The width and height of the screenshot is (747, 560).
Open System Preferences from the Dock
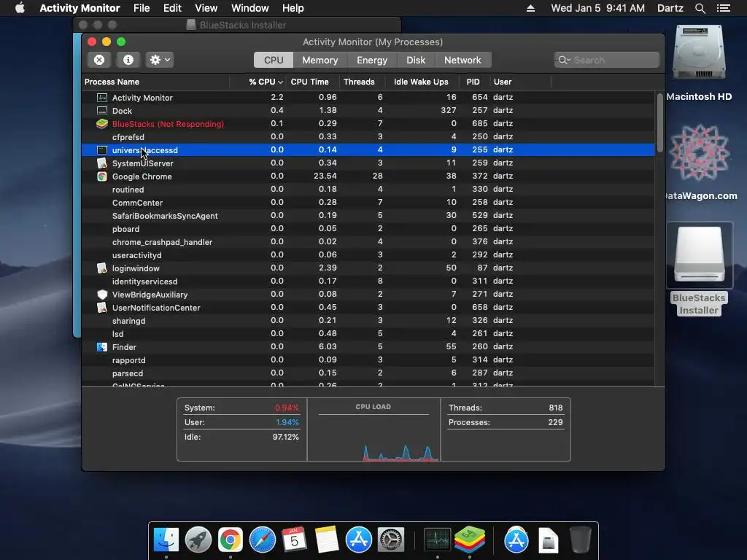[x=391, y=540]
